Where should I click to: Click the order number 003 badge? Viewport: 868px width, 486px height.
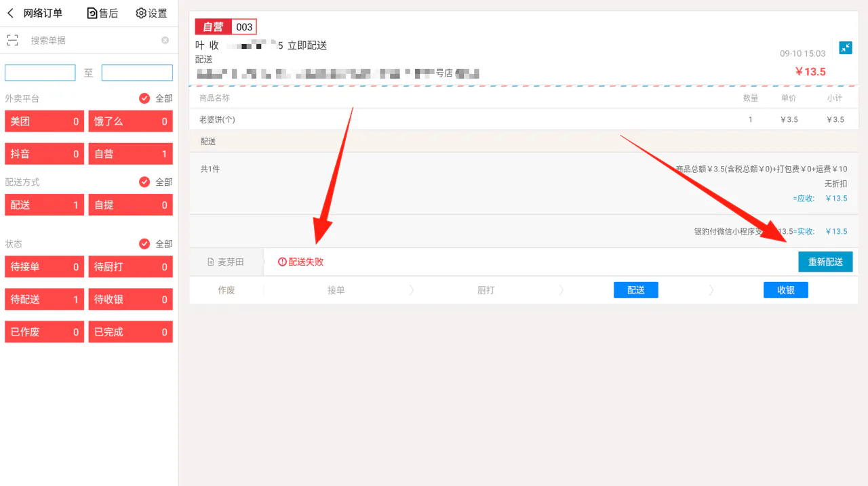tap(244, 27)
